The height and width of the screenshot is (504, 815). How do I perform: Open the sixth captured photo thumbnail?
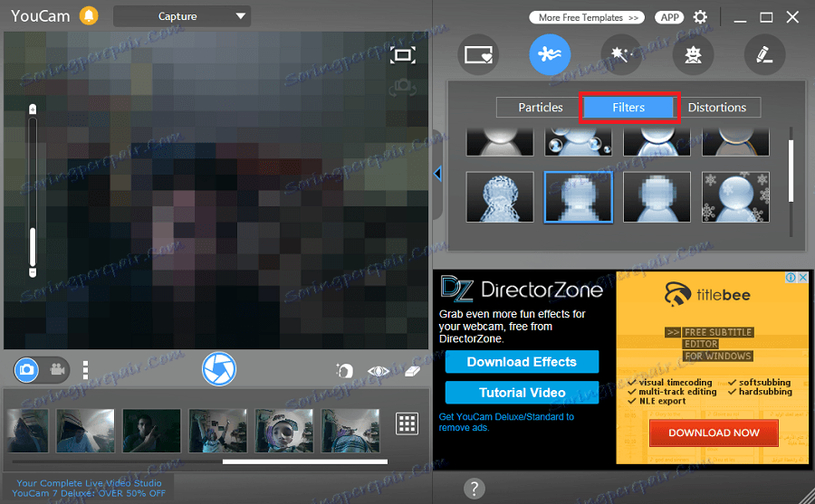[350, 430]
